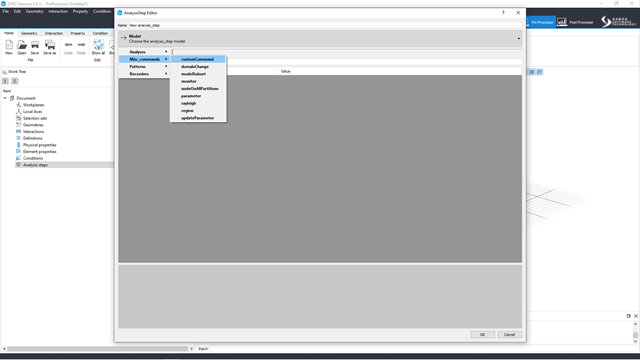This screenshot has height=360, width=640.
Task: Expand the Patterns submenu
Action: [144, 67]
